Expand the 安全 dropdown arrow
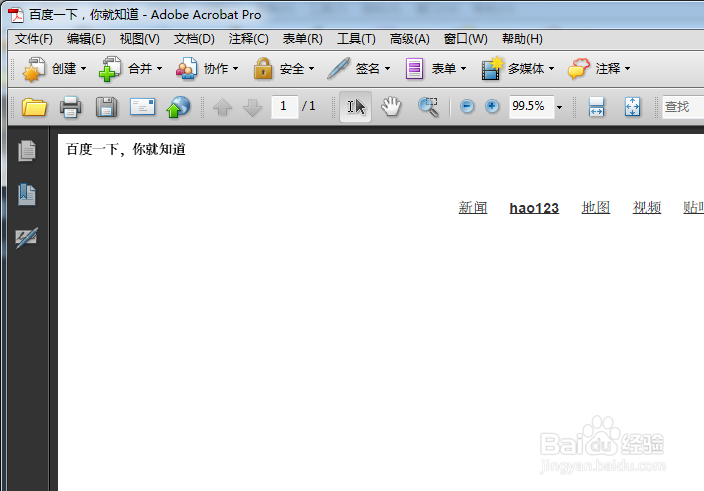Screen dimensions: 704x491 point(311,69)
